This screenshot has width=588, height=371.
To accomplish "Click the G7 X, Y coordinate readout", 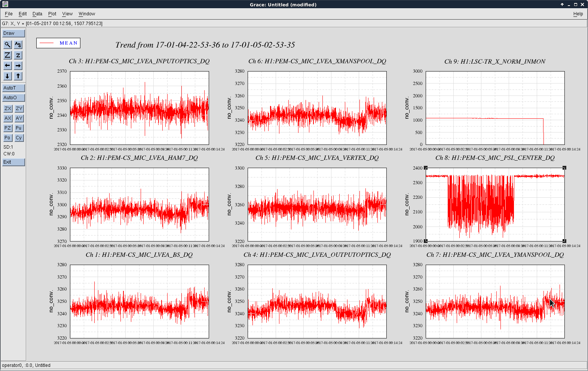I will click(x=52, y=23).
